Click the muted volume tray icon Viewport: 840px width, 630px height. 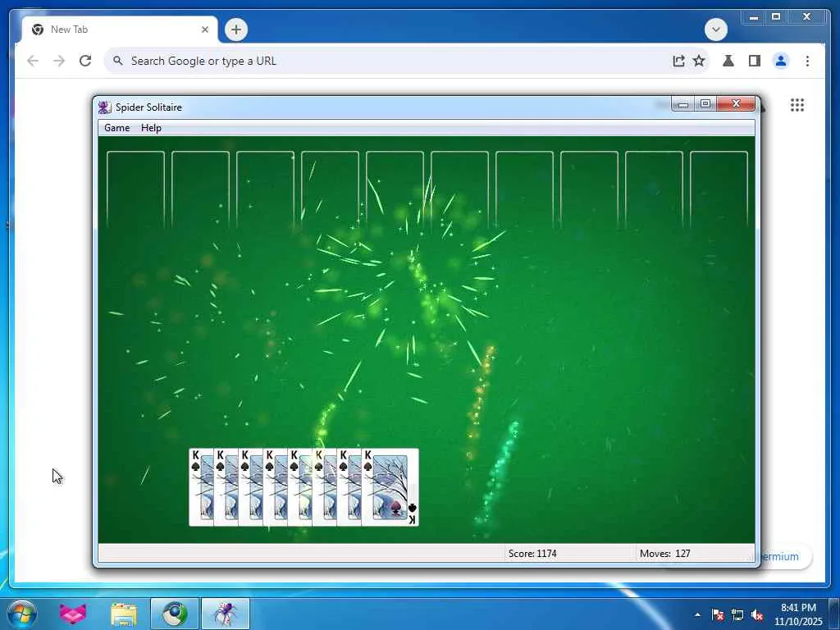point(757,615)
